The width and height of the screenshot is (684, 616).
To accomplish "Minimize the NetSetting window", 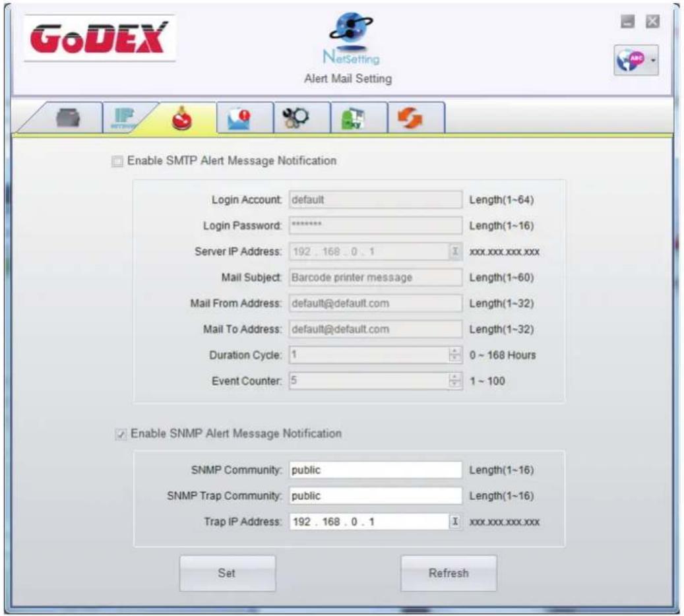I will click(628, 21).
